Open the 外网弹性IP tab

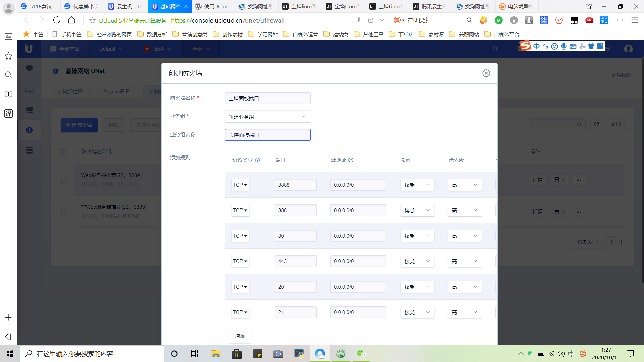pos(70,91)
